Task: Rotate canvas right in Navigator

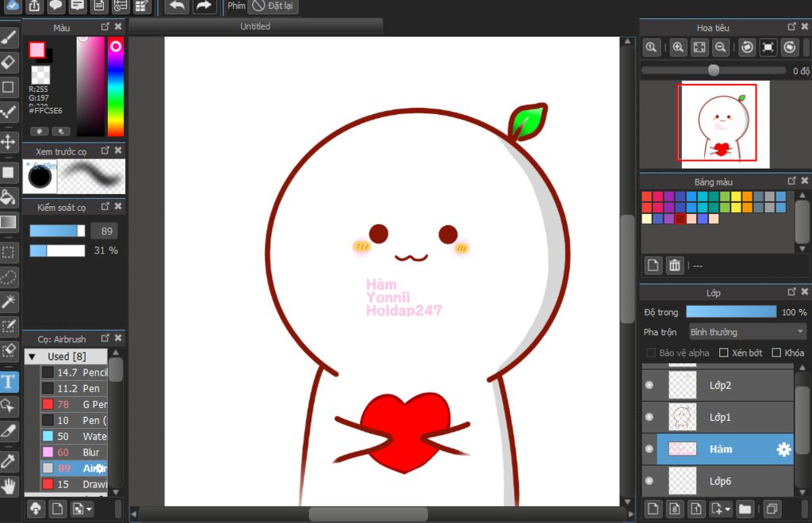Action: click(x=790, y=48)
